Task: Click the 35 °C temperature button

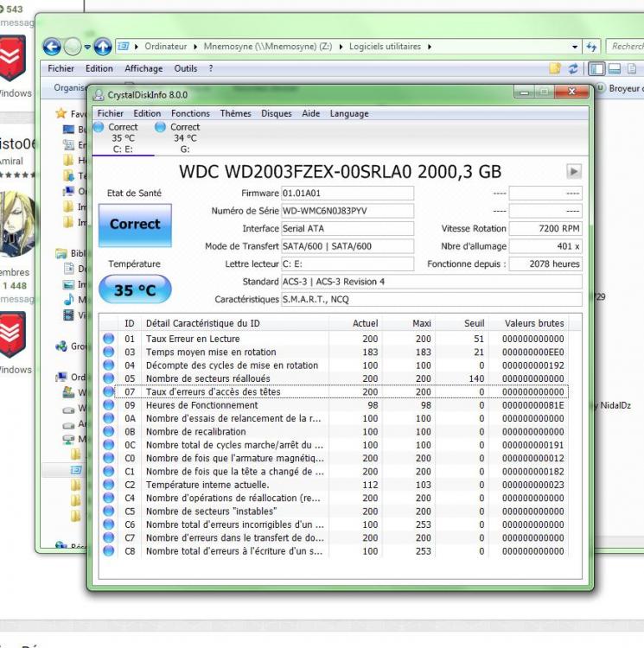Action: click(134, 290)
